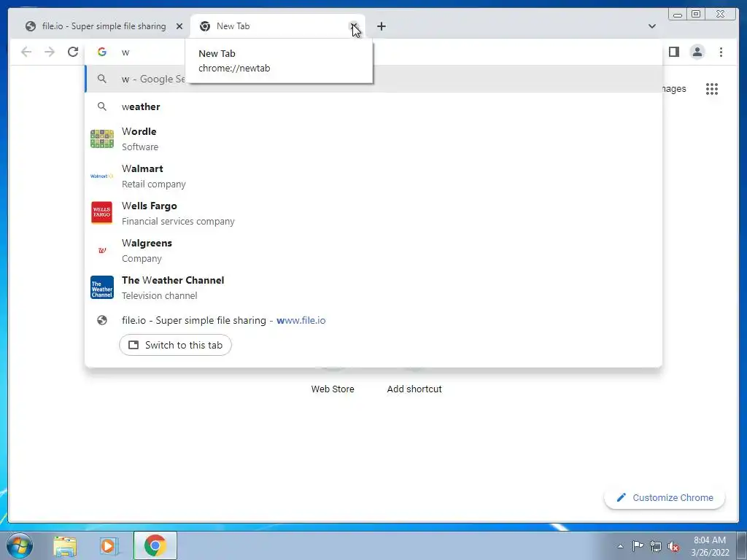Click the Wells Fargo red logo icon
Image resolution: width=747 pixels, height=560 pixels.
click(x=102, y=213)
